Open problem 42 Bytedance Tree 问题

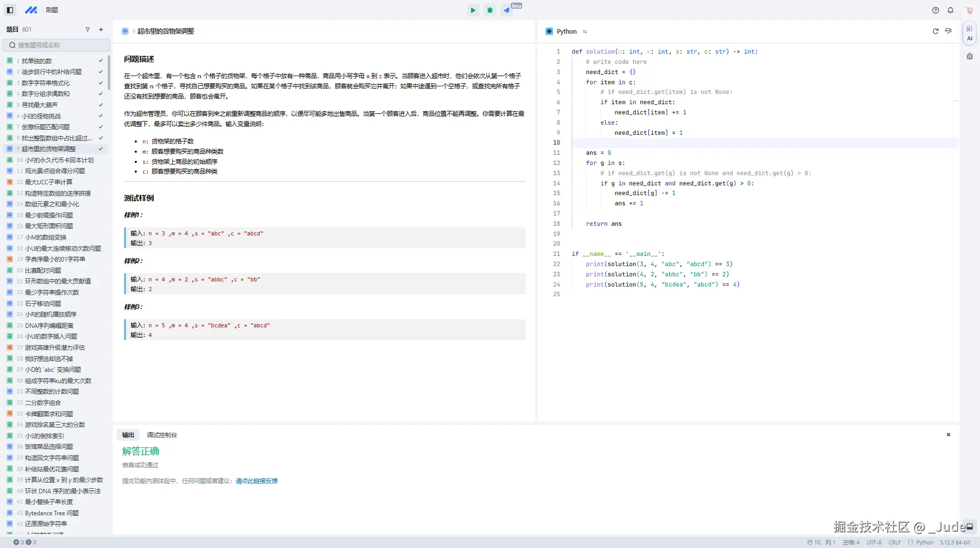pyautogui.click(x=55, y=513)
